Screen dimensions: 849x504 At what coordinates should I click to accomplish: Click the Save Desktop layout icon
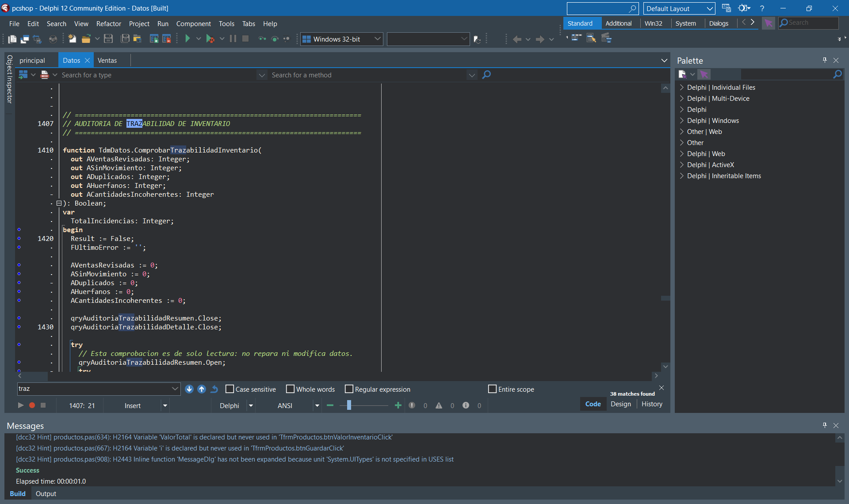[726, 8]
